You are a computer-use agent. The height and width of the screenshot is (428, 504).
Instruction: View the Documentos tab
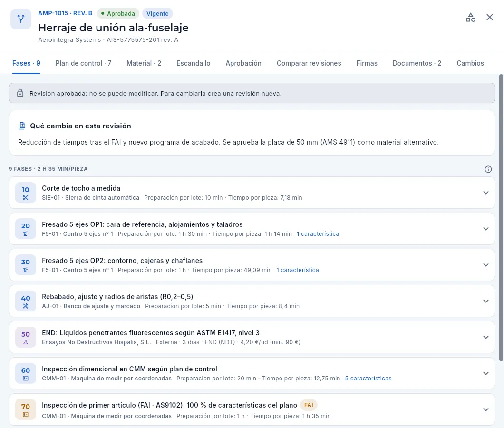point(417,63)
